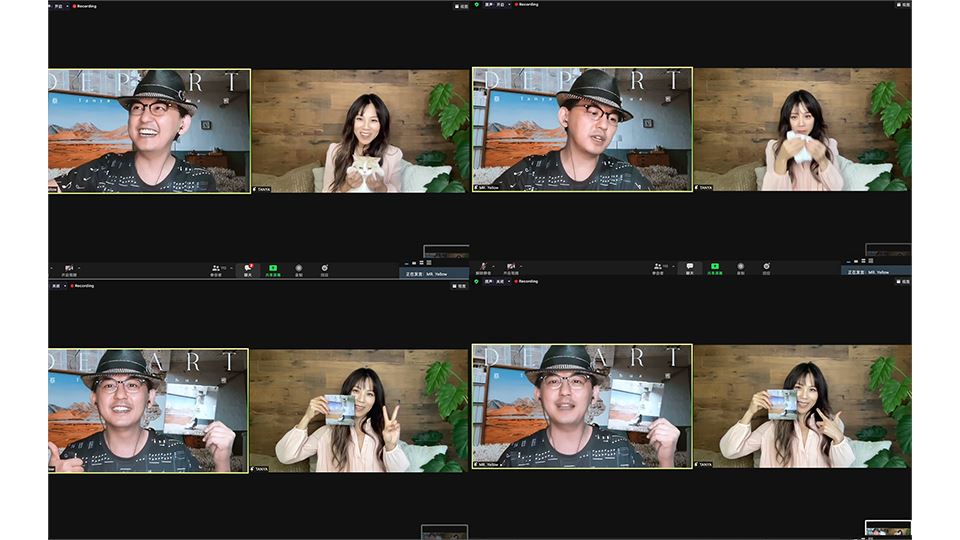Image resolution: width=960 pixels, height=540 pixels.
Task: Click green shield icon above Tanya's tissue call
Action: point(475,4)
